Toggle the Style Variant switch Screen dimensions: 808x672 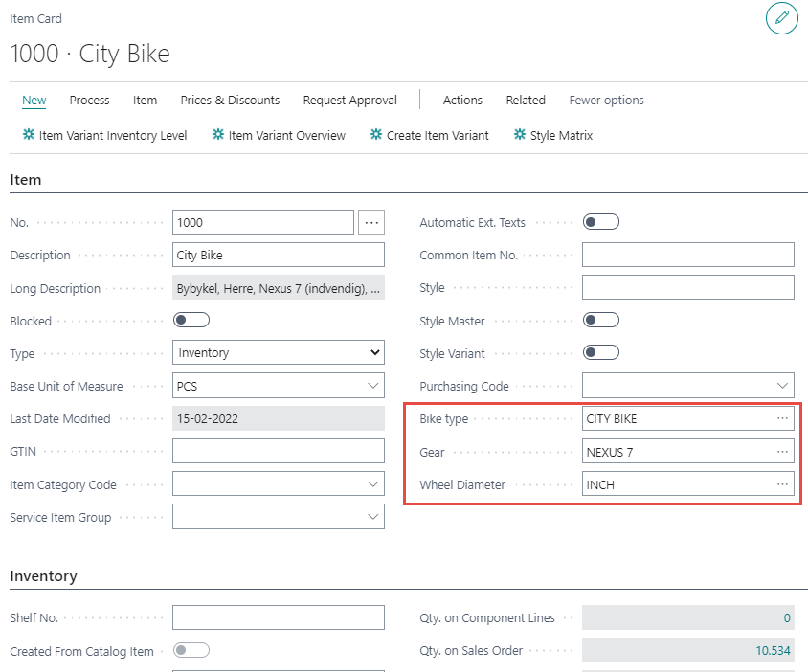point(600,353)
